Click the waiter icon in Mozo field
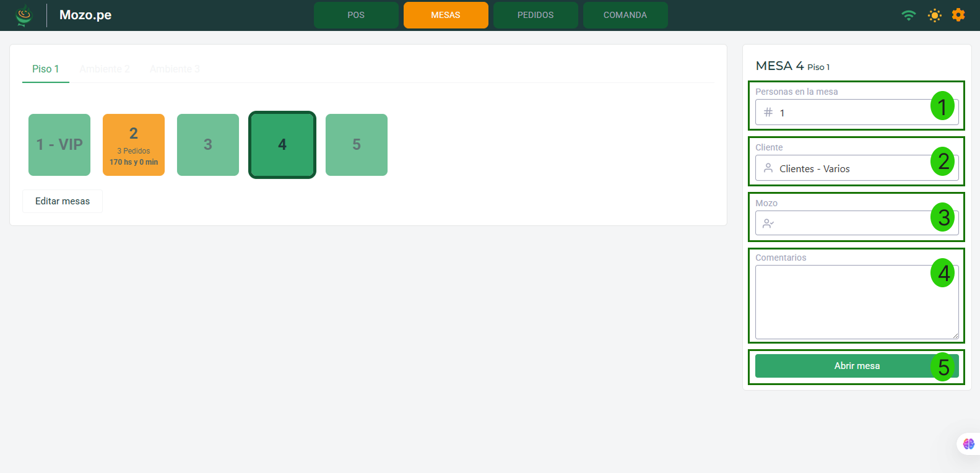 tap(768, 223)
